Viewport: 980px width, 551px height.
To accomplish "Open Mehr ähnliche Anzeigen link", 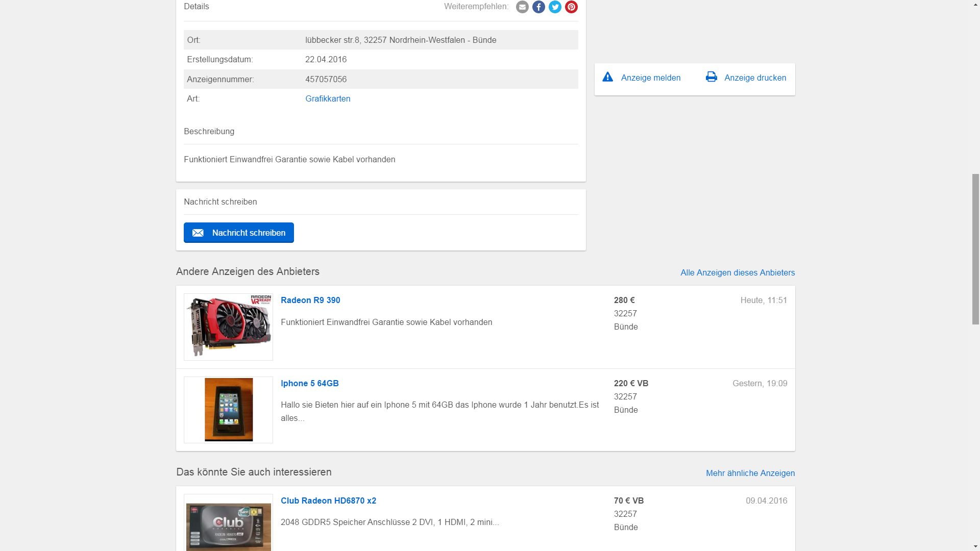I will pyautogui.click(x=750, y=473).
